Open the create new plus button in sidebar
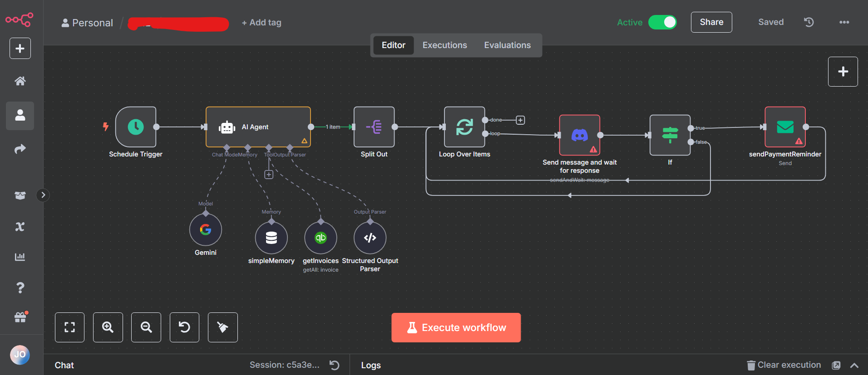Image resolution: width=868 pixels, height=375 pixels. pyautogui.click(x=20, y=49)
